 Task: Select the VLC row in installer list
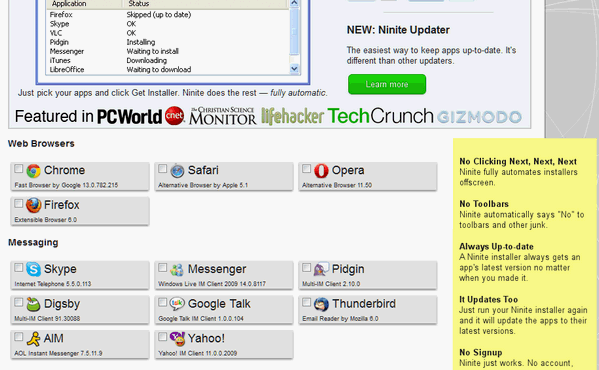[x=168, y=33]
